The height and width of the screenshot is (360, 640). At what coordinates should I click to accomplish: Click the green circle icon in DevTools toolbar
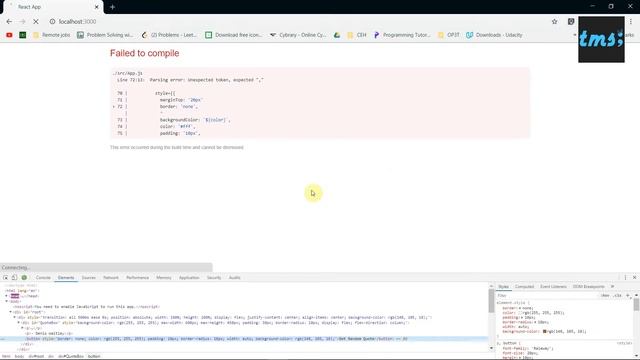click(24, 278)
